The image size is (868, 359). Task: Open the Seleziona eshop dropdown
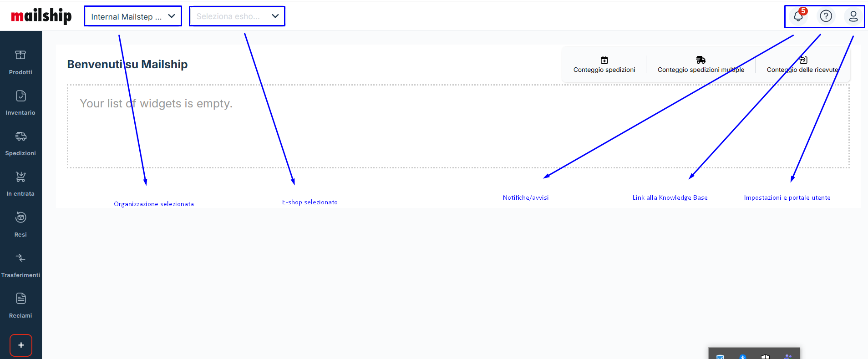[237, 16]
